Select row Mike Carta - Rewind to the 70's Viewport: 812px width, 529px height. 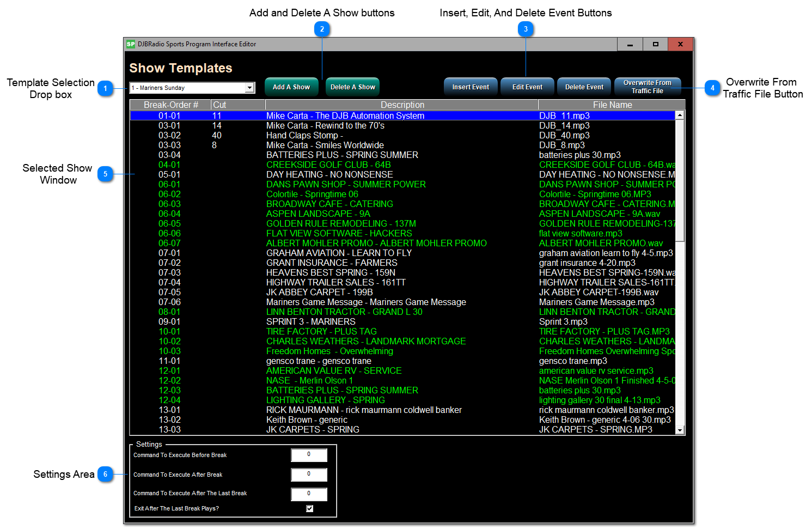coord(403,125)
